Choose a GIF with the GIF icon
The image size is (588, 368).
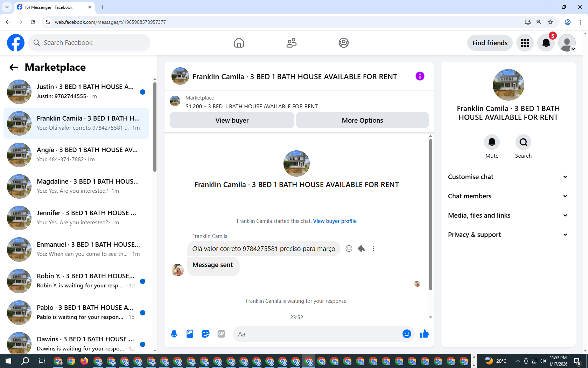pos(221,334)
